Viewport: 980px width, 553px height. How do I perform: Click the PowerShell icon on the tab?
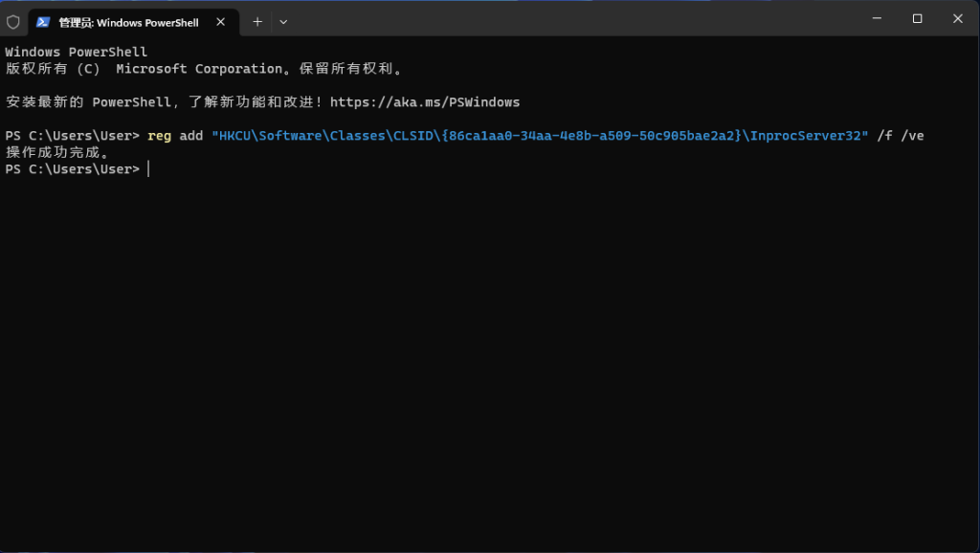pyautogui.click(x=43, y=23)
